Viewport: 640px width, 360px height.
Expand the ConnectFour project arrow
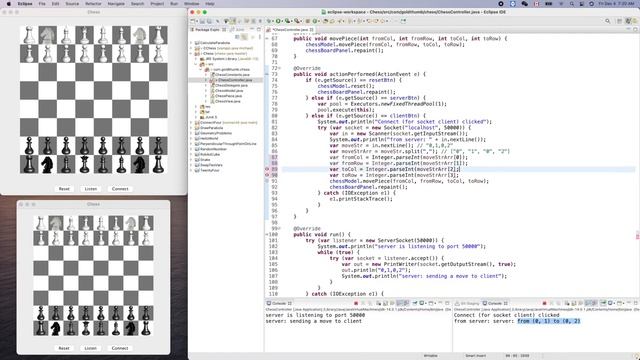tap(191, 122)
